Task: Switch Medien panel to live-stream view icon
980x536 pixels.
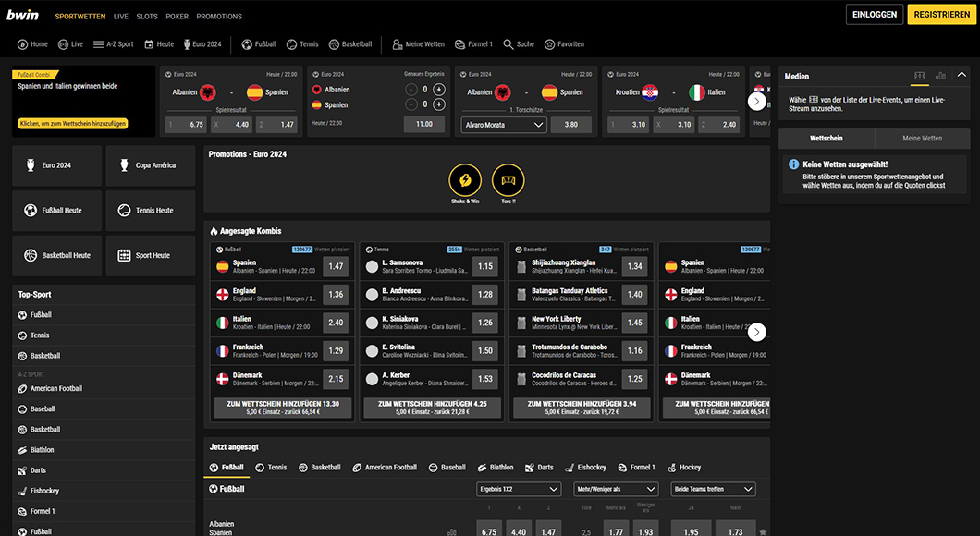Action: click(919, 76)
